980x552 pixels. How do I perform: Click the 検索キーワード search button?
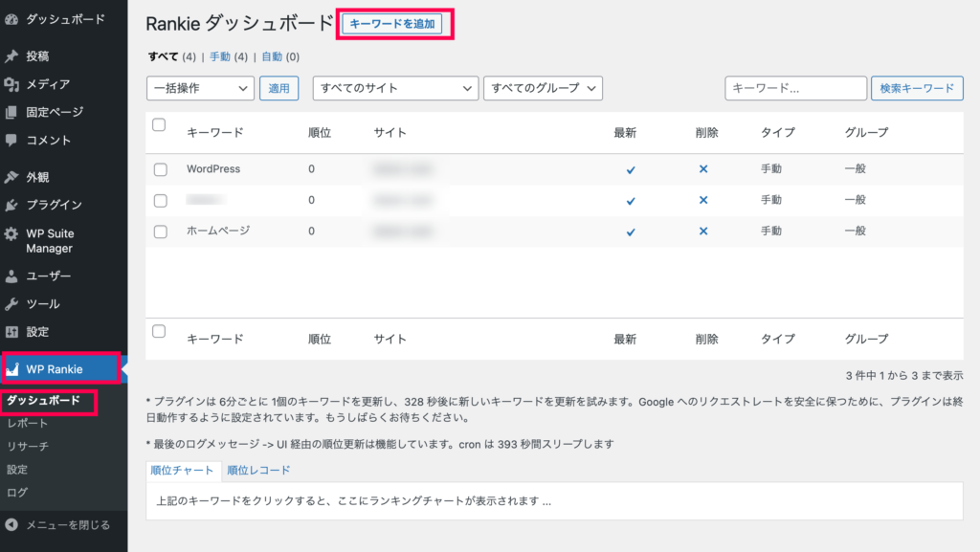click(917, 88)
